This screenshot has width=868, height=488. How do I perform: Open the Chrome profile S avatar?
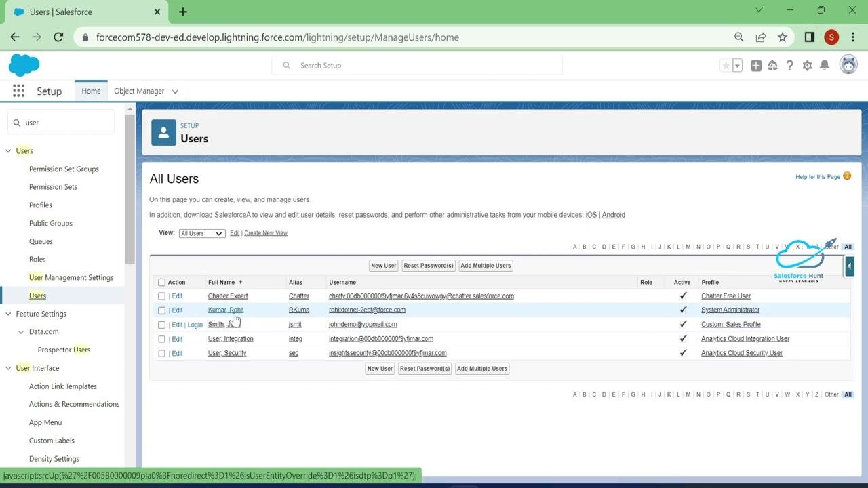pyautogui.click(x=831, y=37)
